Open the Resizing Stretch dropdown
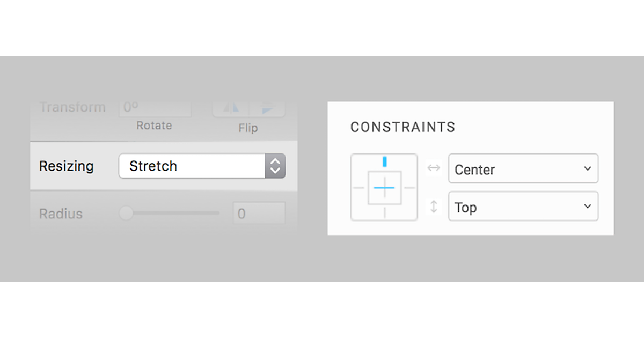 [x=192, y=166]
